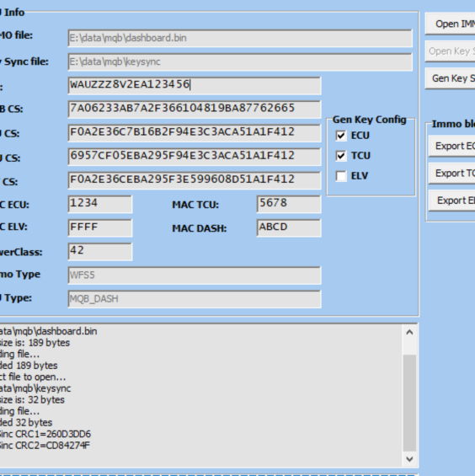This screenshot has height=476, width=475.
Task: Click the CS field starting with 7A06233AB7
Action: (x=195, y=109)
